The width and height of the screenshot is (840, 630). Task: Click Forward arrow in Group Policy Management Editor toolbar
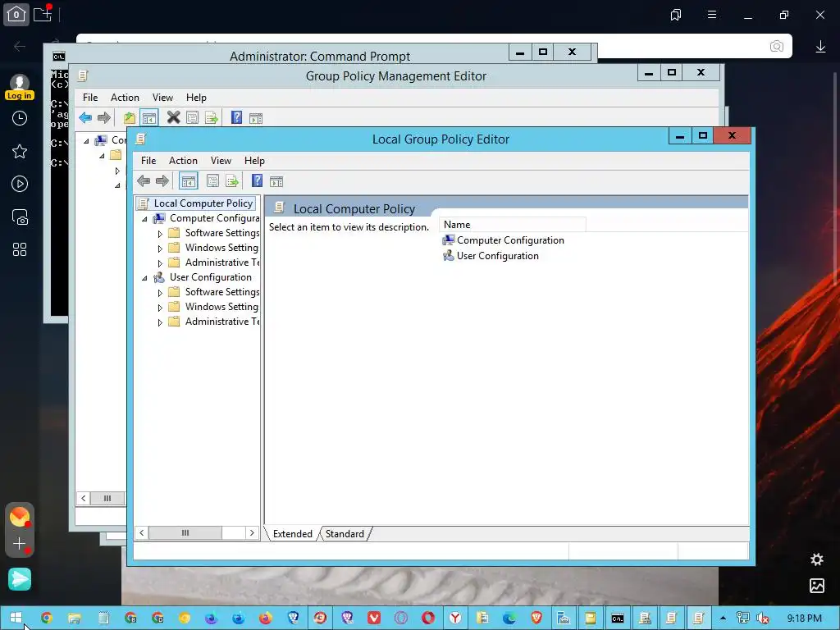tap(104, 118)
